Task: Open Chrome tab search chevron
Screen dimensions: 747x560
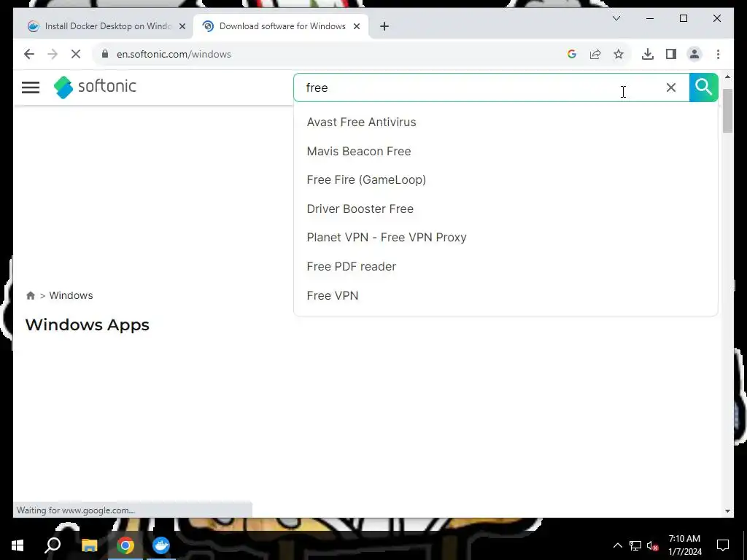Action: [x=616, y=18]
